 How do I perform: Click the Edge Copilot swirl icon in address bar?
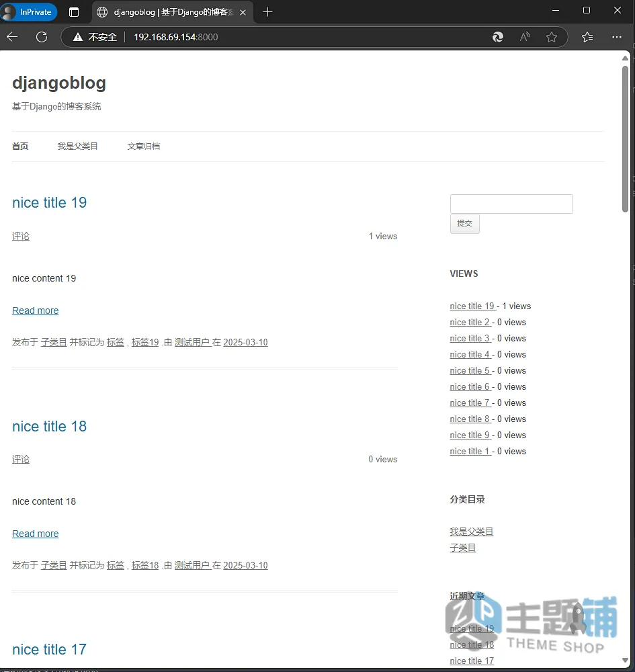click(x=498, y=37)
